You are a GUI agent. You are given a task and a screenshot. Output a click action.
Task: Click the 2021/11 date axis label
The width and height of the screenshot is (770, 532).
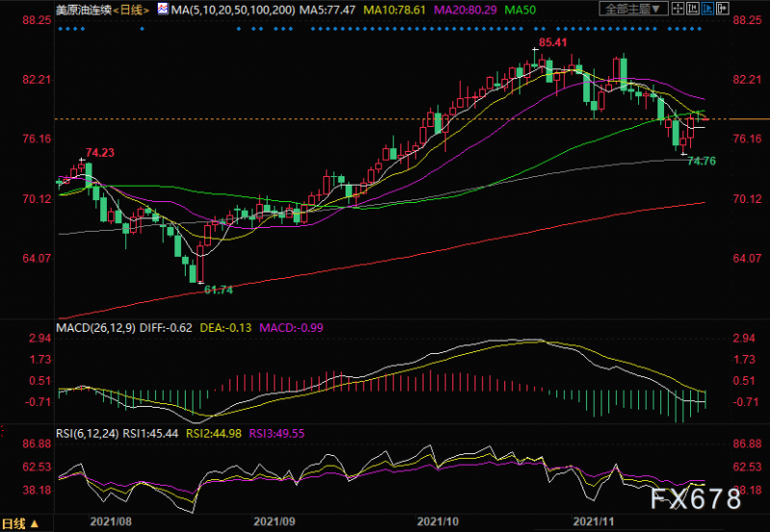[x=594, y=521]
